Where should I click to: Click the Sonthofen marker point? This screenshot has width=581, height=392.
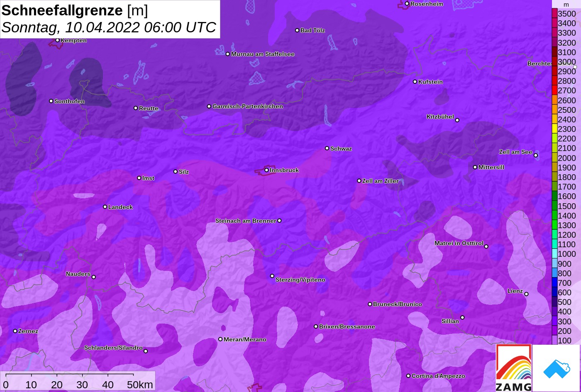51,101
